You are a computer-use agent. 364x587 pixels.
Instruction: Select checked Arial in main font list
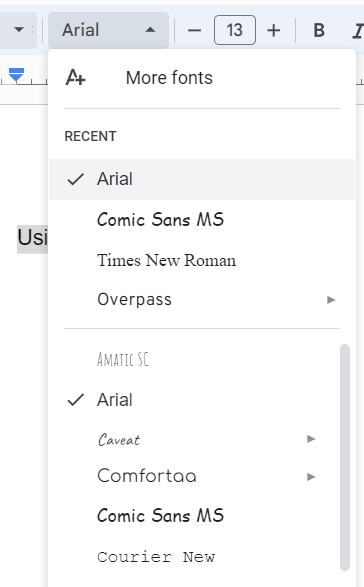click(x=194, y=400)
